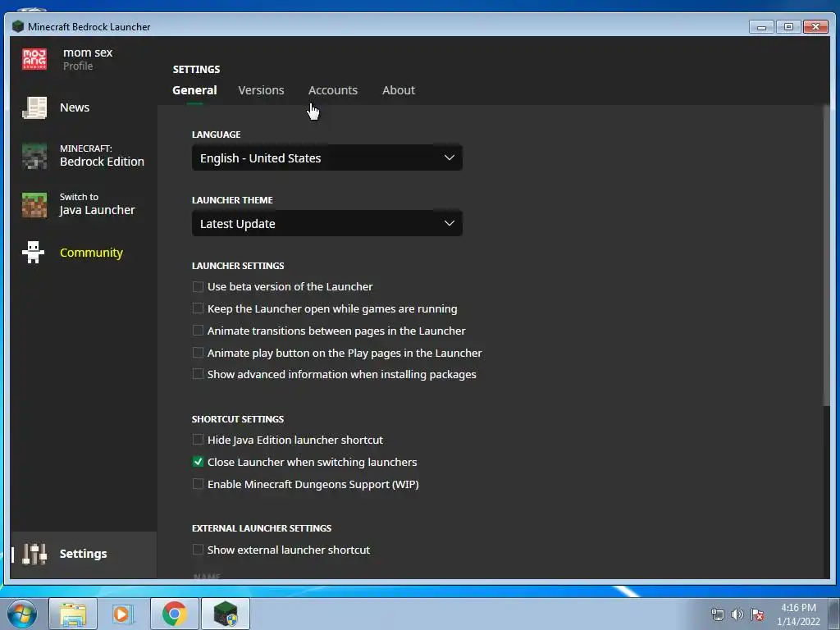Click the Settings label in sidebar
This screenshot has width=840, height=630.
point(83,554)
